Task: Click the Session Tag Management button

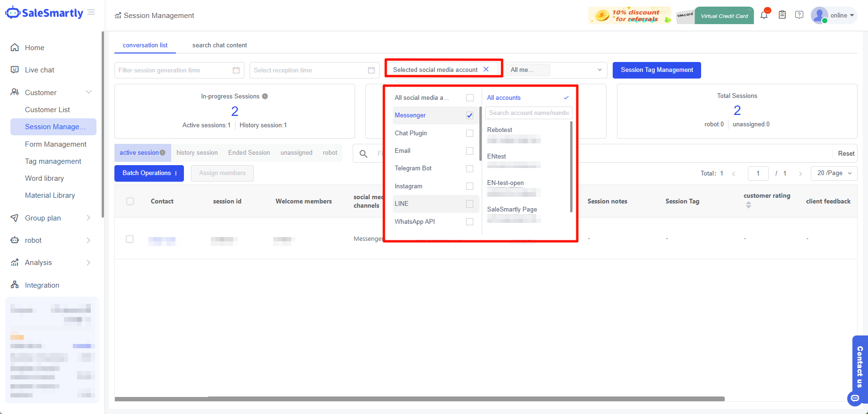Action: click(x=657, y=70)
